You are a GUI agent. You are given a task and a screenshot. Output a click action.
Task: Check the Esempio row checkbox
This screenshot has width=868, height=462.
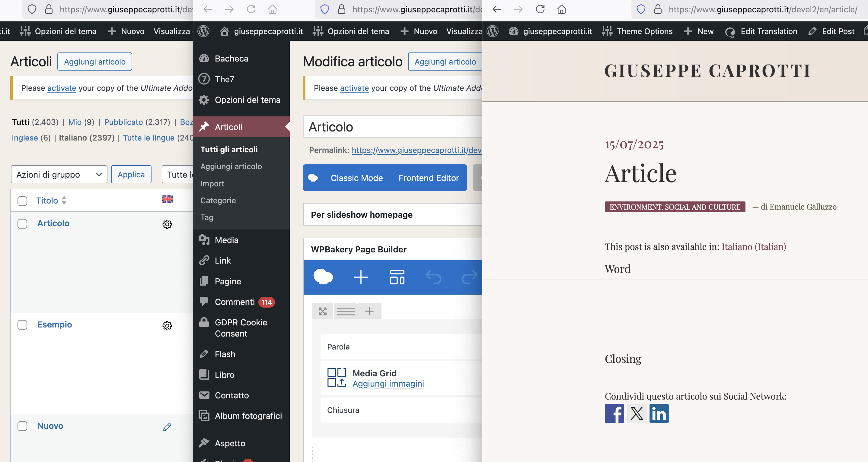[x=22, y=325]
